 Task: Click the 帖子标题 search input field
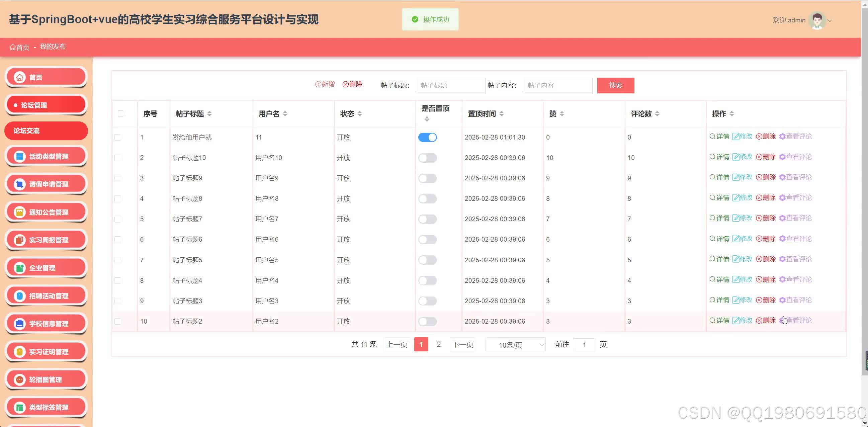[x=450, y=85]
